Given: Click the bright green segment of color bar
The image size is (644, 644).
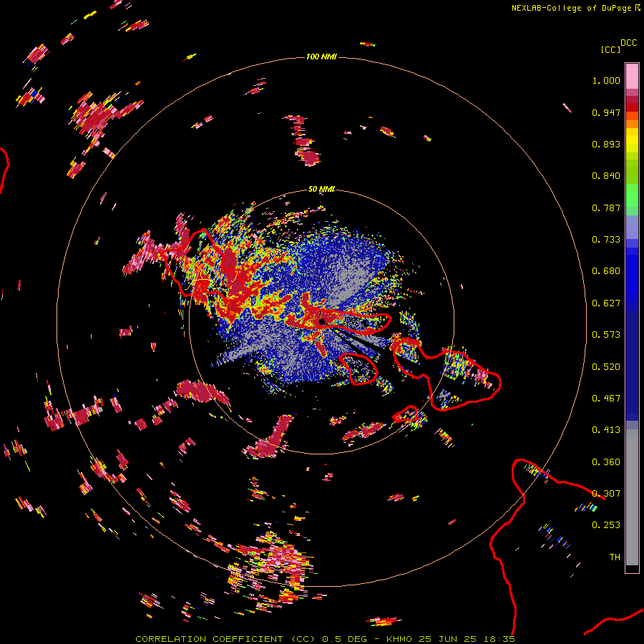Looking at the screenshot, I should (x=632, y=195).
